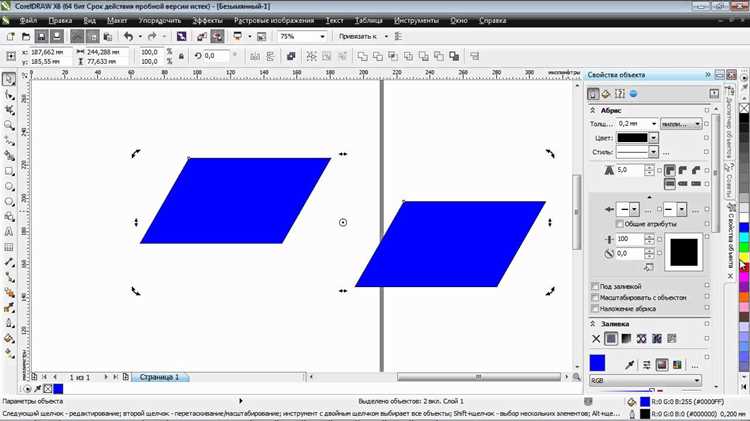The image size is (750, 421).
Task: Enable the Под заливкой checkbox
Action: coord(595,287)
